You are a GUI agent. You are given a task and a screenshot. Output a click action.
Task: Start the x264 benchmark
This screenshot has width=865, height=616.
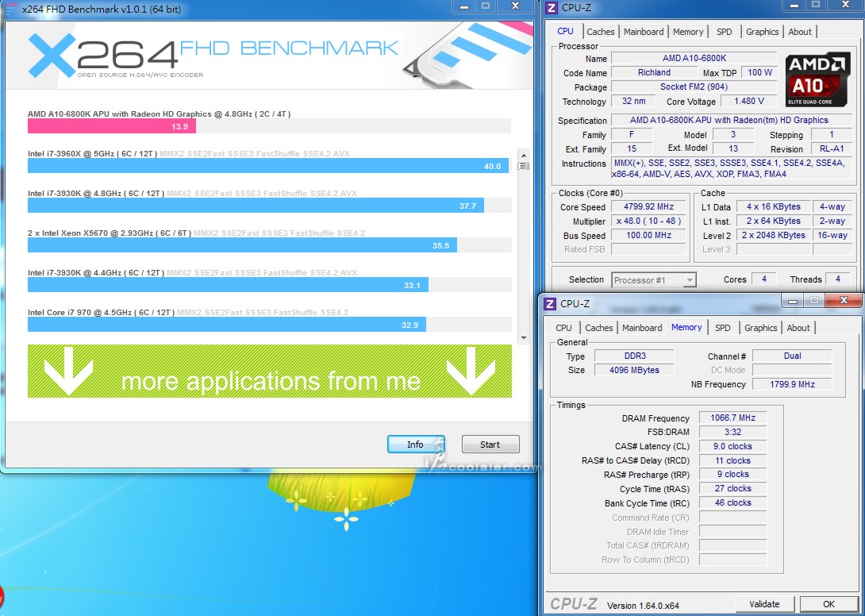[490, 445]
